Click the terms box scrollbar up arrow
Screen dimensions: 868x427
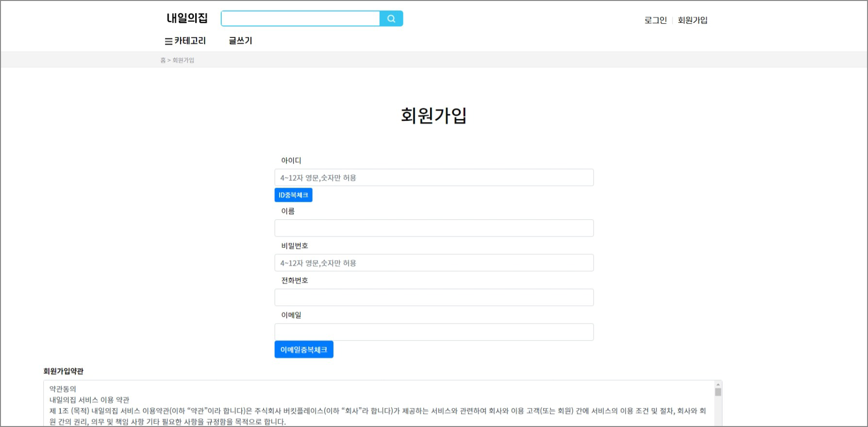point(718,385)
